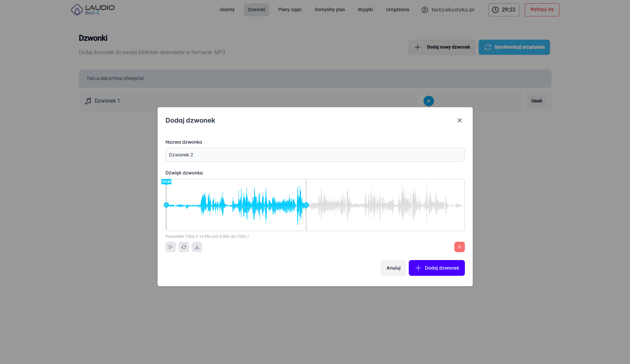Go to the Urządzenia tab
Viewport: 630px width, 364px height.
pyautogui.click(x=397, y=10)
